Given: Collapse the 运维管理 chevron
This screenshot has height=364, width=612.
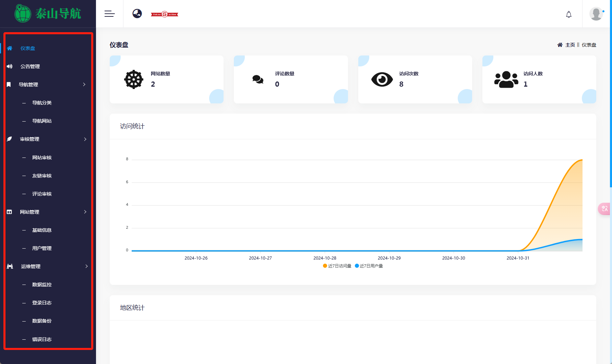Looking at the screenshot, I should click(86, 266).
